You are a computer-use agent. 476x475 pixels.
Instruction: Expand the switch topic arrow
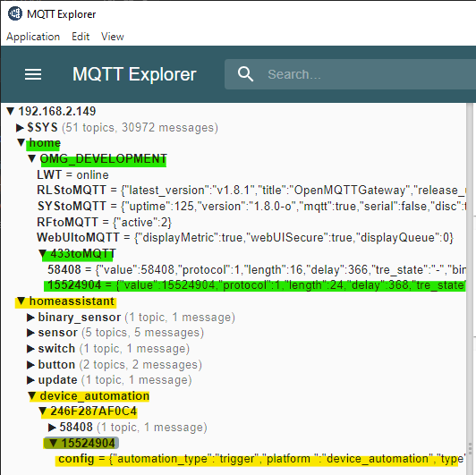pyautogui.click(x=30, y=349)
